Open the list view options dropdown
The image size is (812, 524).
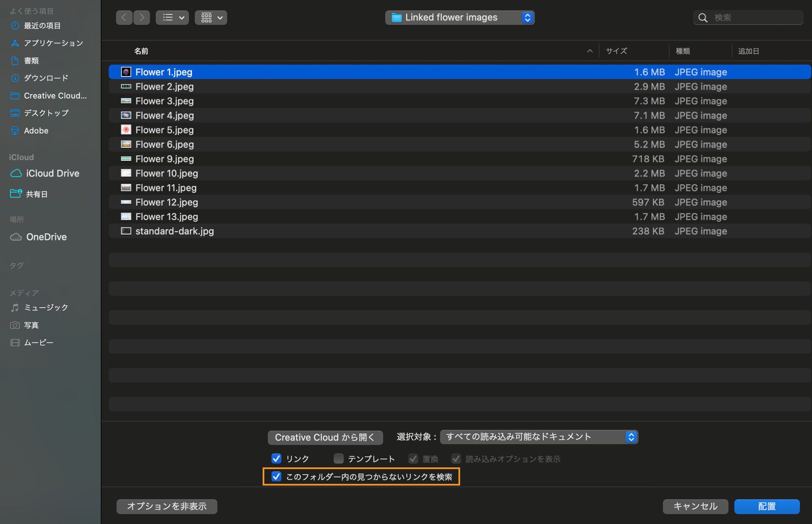(x=172, y=17)
